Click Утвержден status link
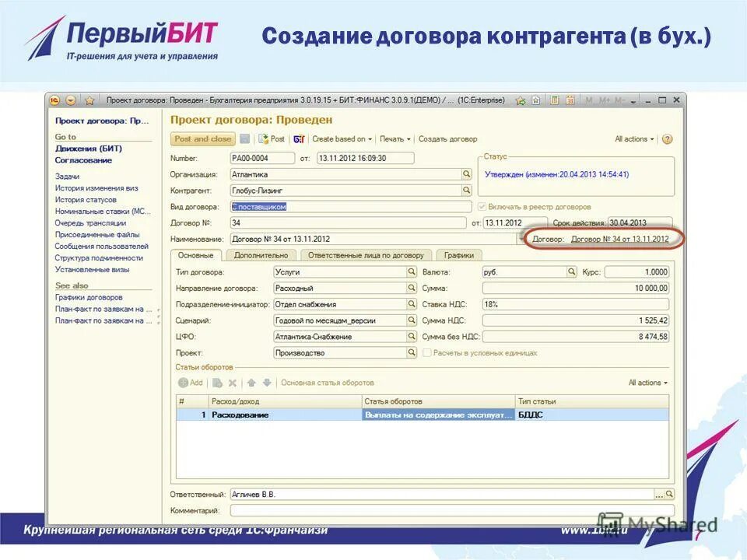 [x=556, y=174]
